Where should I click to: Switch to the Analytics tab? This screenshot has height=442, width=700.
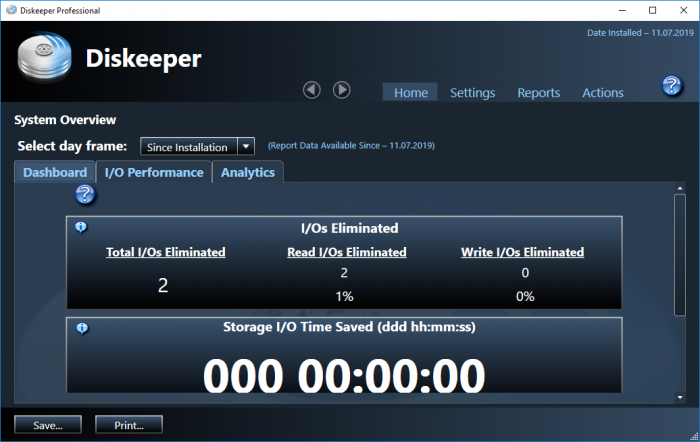point(248,172)
